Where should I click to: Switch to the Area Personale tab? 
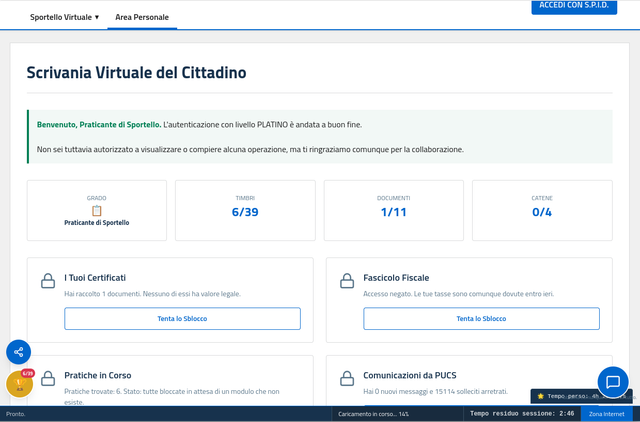(x=142, y=17)
